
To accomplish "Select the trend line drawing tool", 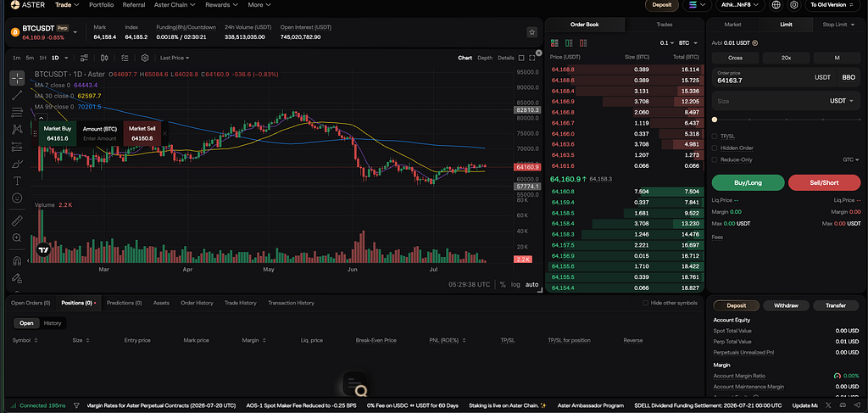I will 17,95.
